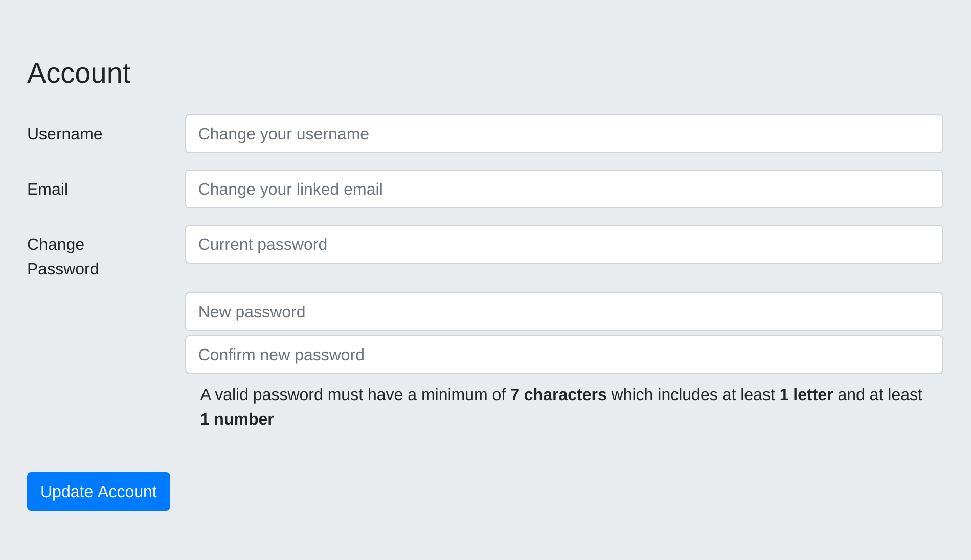Click the Confirm new password field
The height and width of the screenshot is (560, 971).
tap(562, 355)
